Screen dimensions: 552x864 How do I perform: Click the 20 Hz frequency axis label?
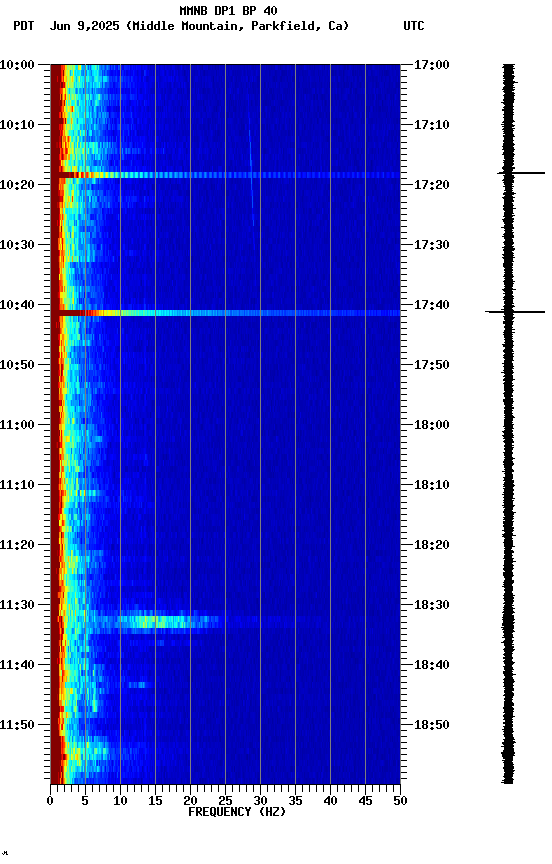pos(190,801)
